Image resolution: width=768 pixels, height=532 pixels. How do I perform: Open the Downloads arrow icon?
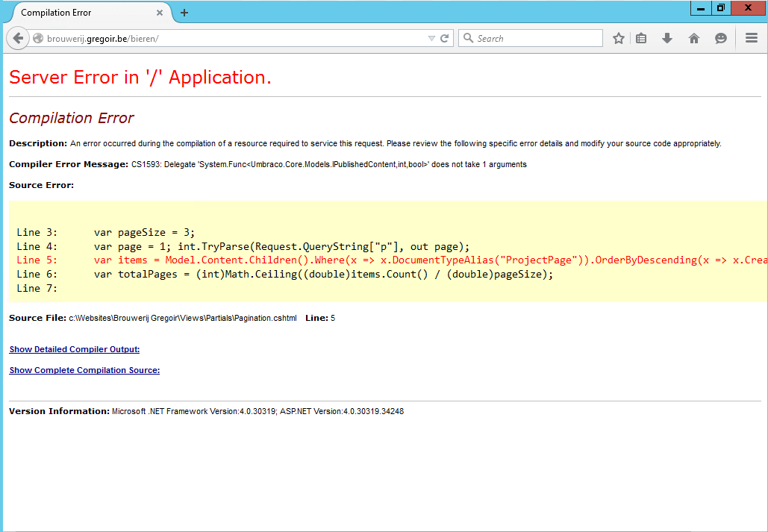point(667,38)
